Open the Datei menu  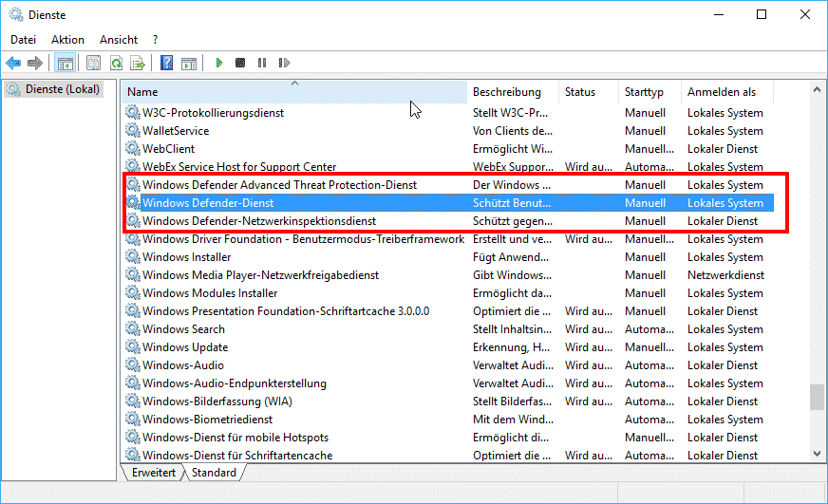(x=23, y=40)
